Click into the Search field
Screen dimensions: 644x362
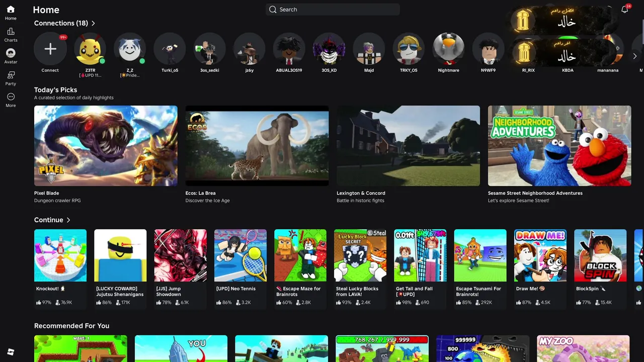click(333, 10)
